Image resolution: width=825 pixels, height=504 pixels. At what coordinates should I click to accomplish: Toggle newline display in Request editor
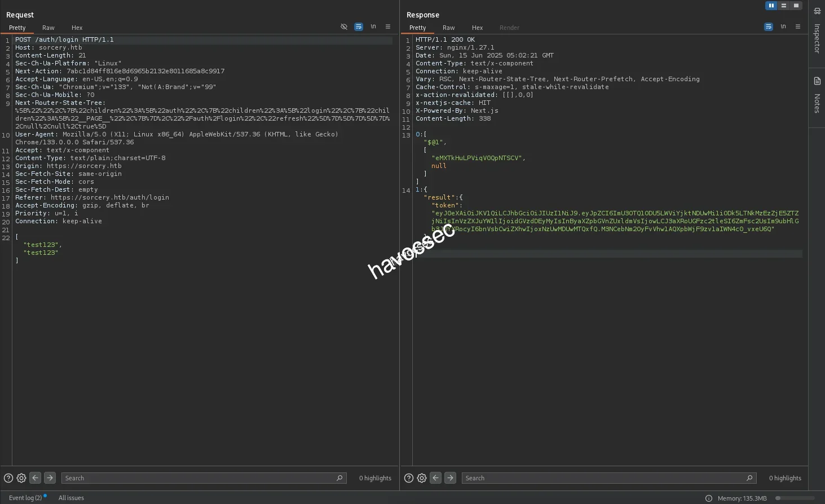pyautogui.click(x=373, y=26)
